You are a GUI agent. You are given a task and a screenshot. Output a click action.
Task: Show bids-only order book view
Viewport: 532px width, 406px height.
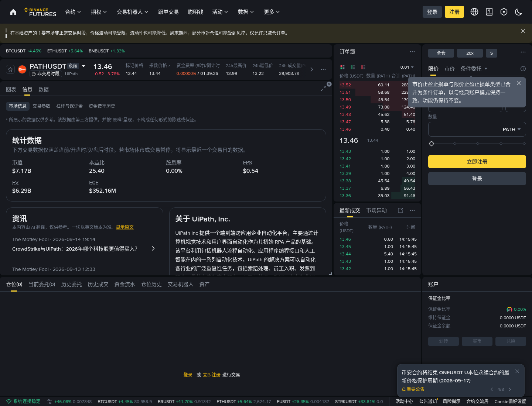(x=353, y=67)
